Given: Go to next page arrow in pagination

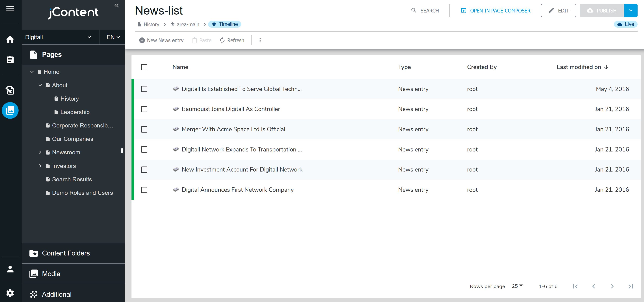Looking at the screenshot, I should point(612,286).
